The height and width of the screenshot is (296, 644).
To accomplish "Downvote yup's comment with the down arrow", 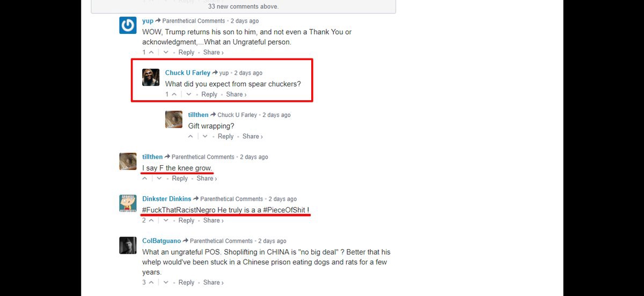I will coord(166,53).
